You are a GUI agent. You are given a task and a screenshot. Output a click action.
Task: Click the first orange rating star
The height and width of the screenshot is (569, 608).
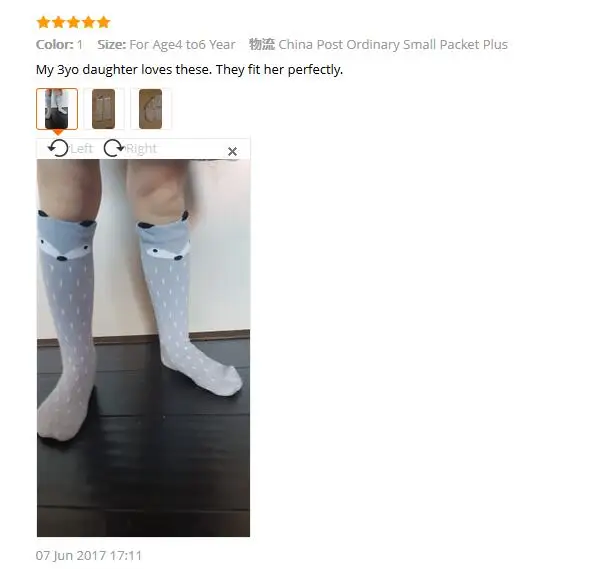pyautogui.click(x=43, y=22)
